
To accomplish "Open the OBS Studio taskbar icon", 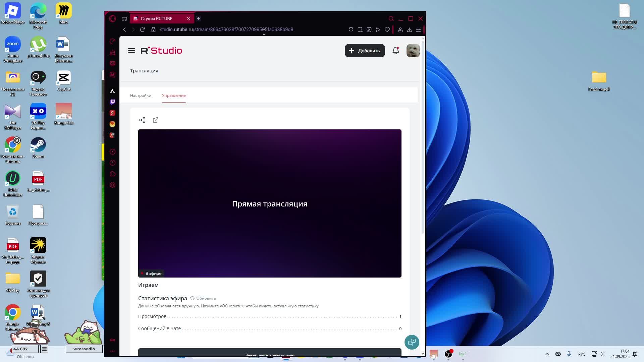I will click(448, 354).
